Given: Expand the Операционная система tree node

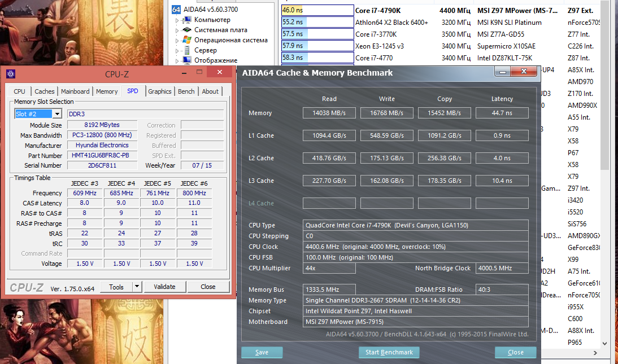Looking at the screenshot, I should tap(177, 40).
